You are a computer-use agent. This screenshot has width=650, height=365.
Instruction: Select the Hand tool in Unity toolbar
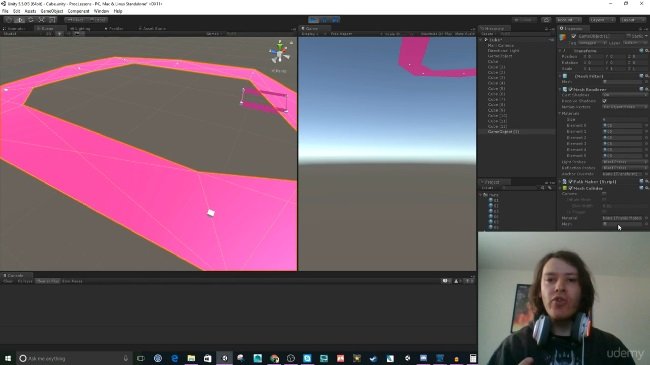9,20
